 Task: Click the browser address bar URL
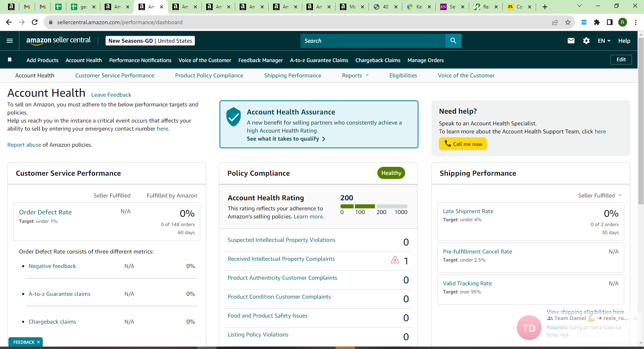[x=120, y=22]
